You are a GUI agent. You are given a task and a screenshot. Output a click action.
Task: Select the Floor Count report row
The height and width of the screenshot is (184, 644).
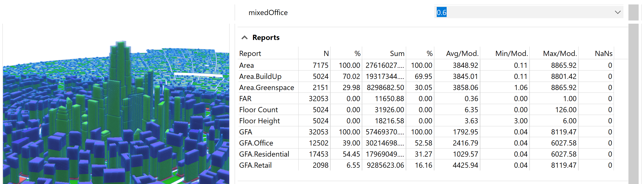coord(426,110)
